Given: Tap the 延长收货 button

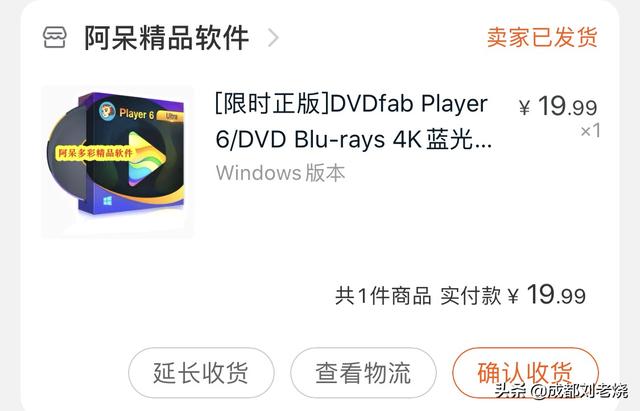Looking at the screenshot, I should click(x=201, y=373).
